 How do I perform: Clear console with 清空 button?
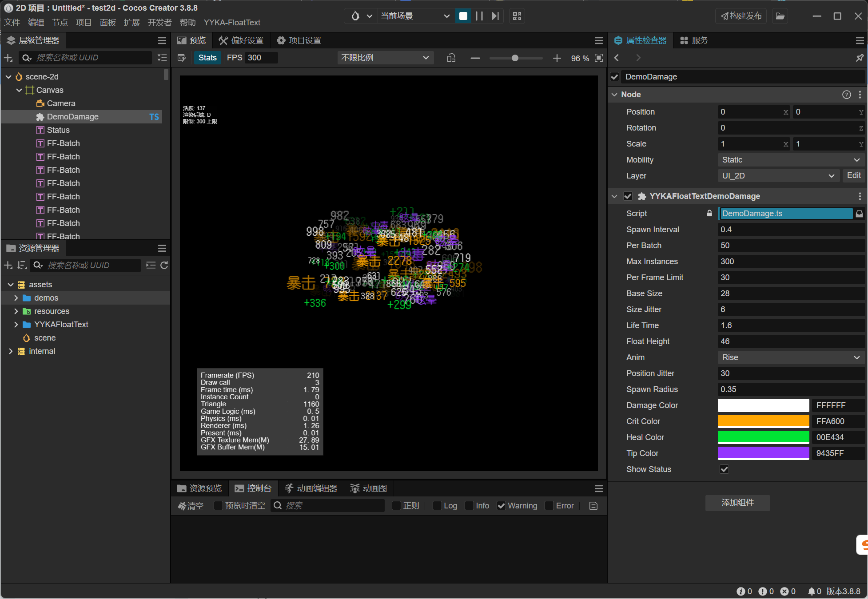(x=191, y=506)
